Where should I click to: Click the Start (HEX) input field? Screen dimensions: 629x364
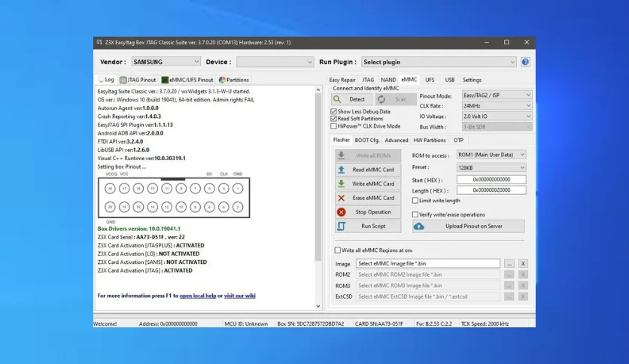[x=491, y=180]
